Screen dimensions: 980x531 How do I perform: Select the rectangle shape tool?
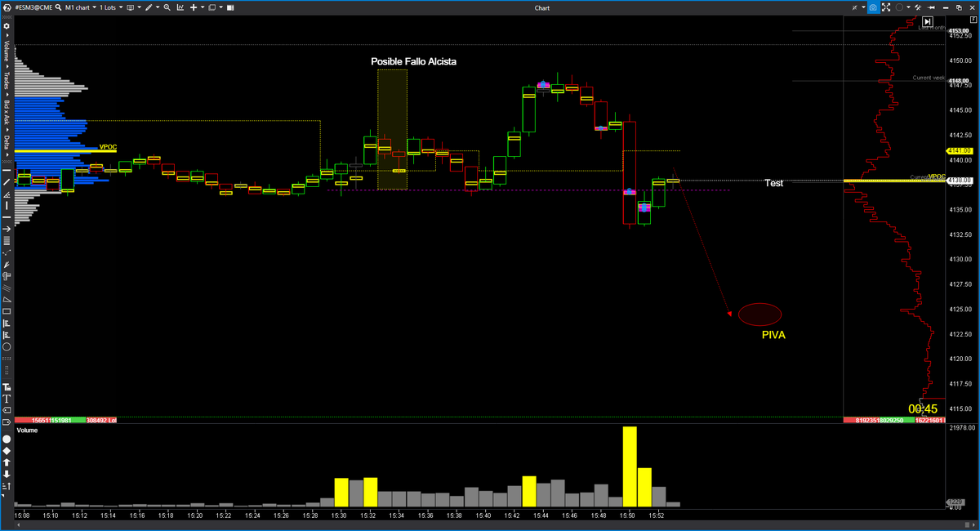(x=7, y=311)
